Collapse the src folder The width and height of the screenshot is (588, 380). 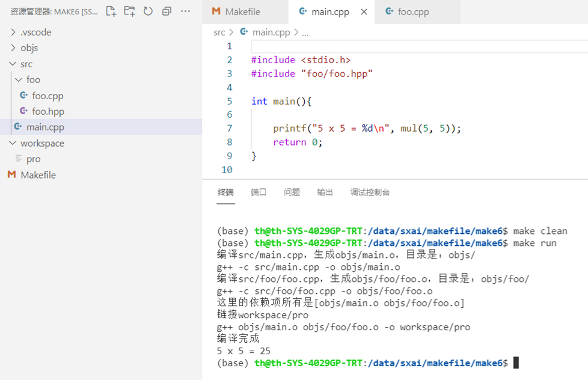[13, 64]
